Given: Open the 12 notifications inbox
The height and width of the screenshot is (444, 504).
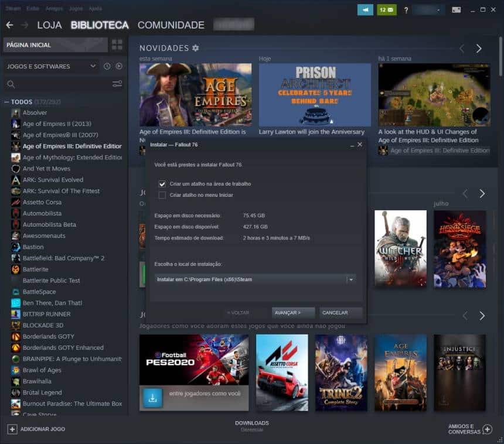Looking at the screenshot, I should coord(386,10).
